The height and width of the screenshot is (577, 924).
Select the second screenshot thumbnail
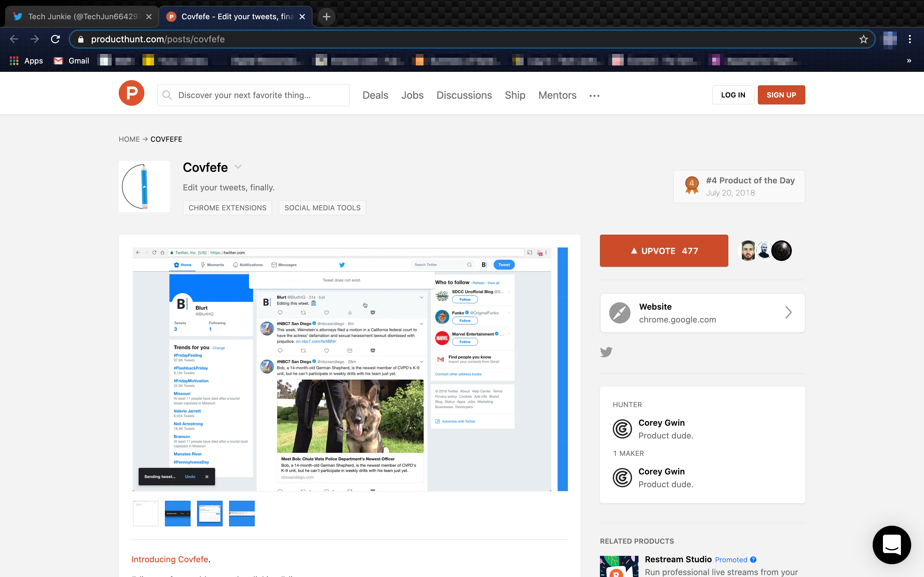[x=177, y=513]
